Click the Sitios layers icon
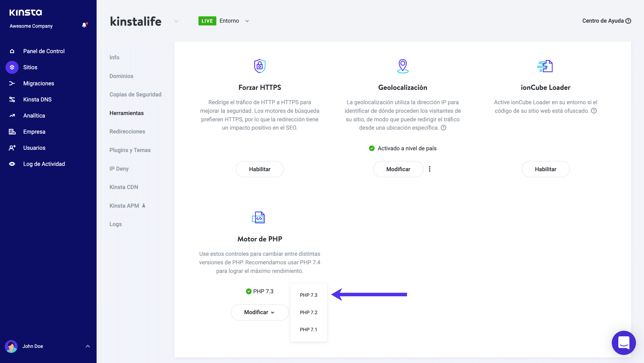This screenshot has width=644, height=363. 12,67
